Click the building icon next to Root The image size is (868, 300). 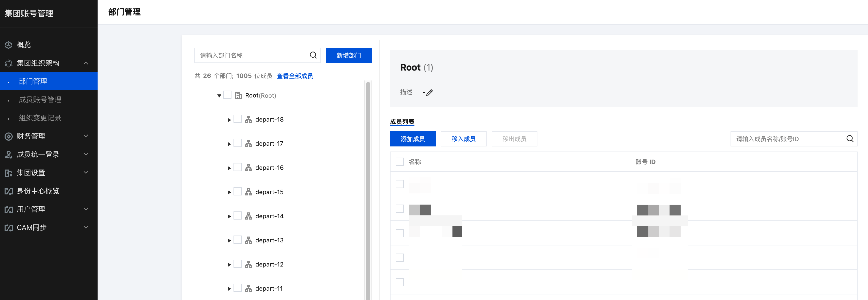[x=239, y=95]
